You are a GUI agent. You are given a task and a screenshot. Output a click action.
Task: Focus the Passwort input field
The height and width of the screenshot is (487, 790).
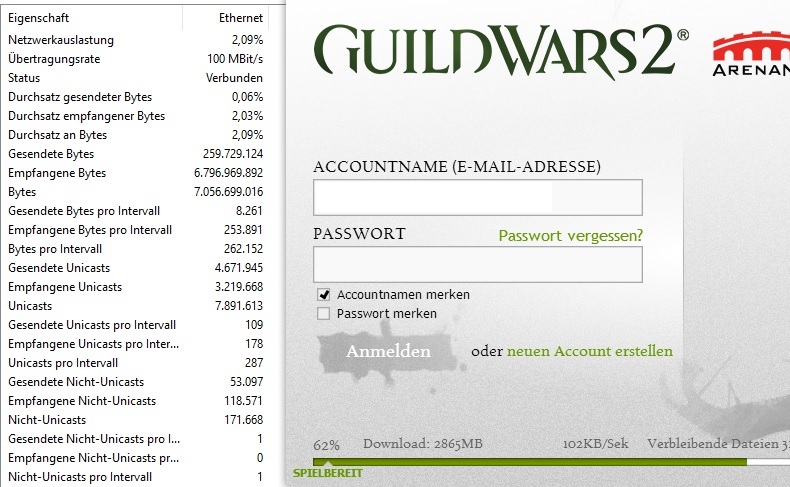click(x=478, y=264)
